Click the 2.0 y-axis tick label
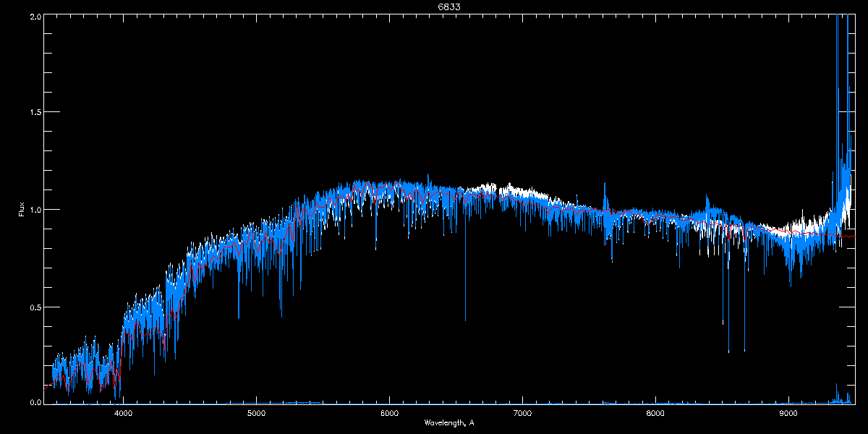 (35, 16)
